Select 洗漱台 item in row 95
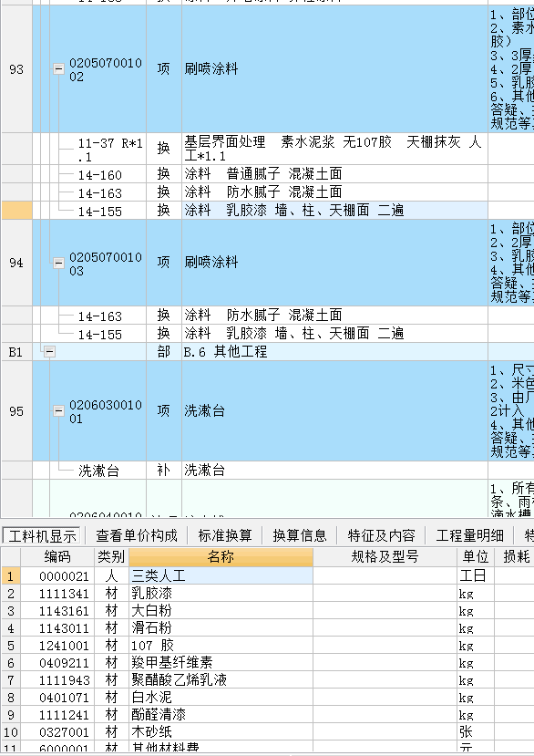534x756 pixels. coord(334,410)
